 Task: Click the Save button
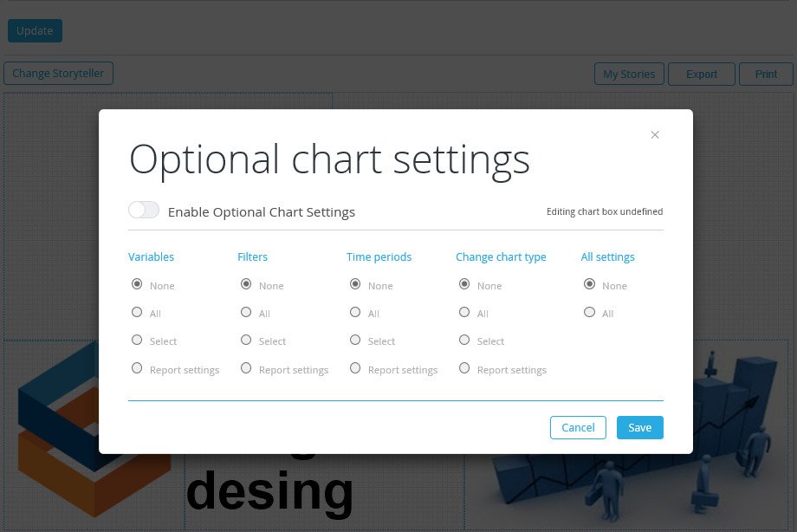tap(640, 428)
